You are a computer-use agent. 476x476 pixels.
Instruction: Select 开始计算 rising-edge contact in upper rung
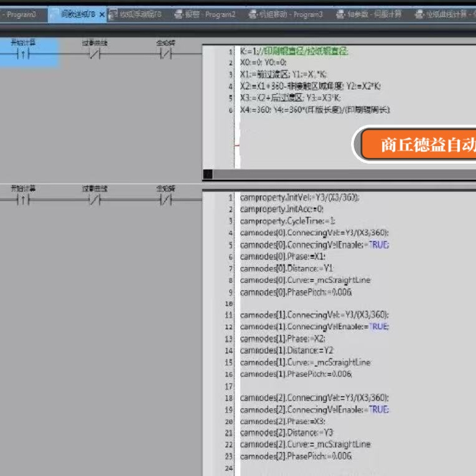point(23,54)
